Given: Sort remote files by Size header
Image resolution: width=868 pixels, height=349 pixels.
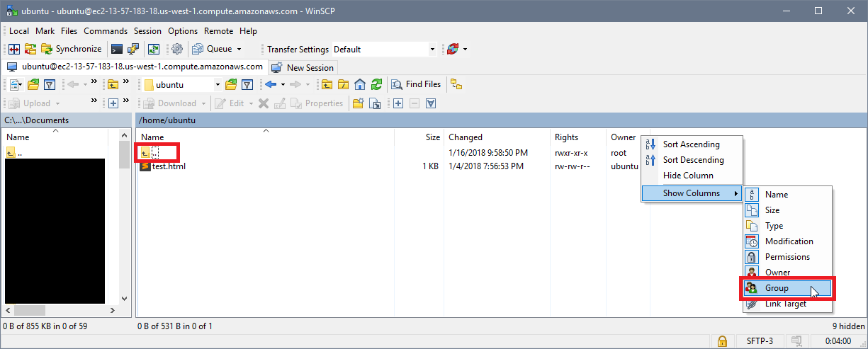Looking at the screenshot, I should [419, 137].
